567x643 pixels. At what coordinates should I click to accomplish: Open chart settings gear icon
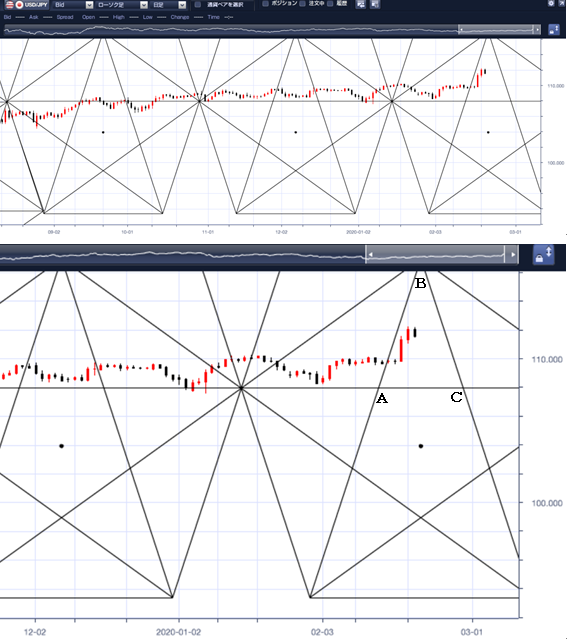click(551, 3)
